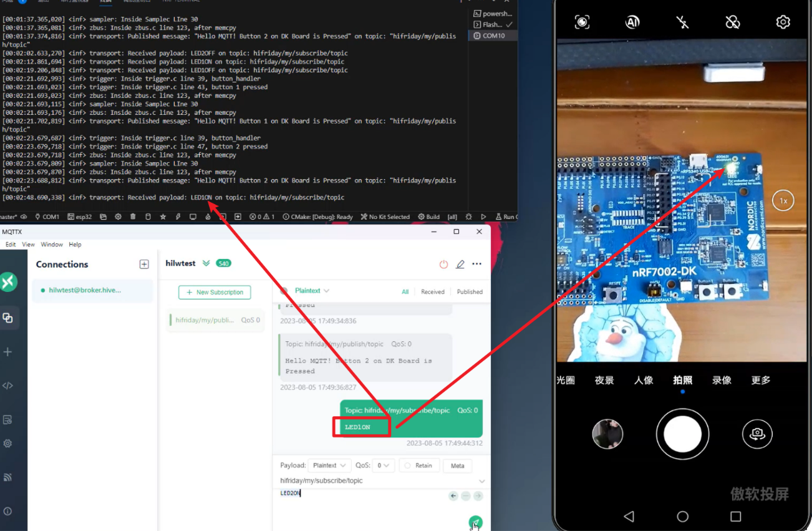
Task: Tap the phone Recents square button
Action: coord(736,517)
